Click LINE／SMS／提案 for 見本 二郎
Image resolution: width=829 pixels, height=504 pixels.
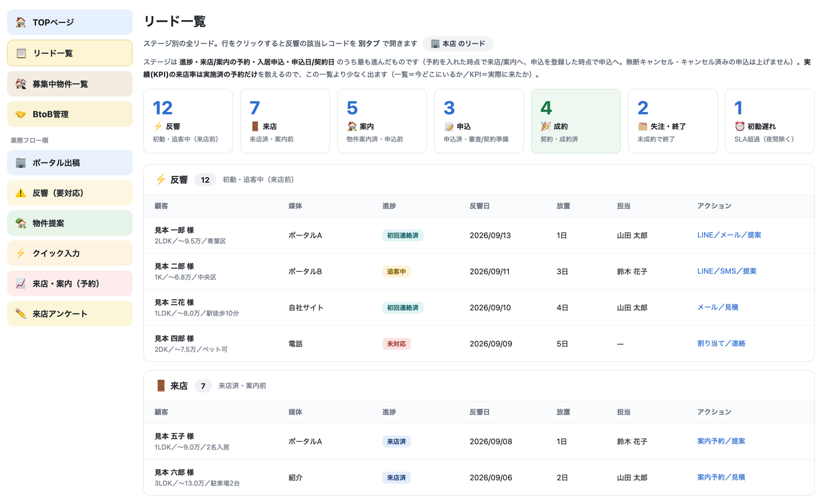coord(727,271)
